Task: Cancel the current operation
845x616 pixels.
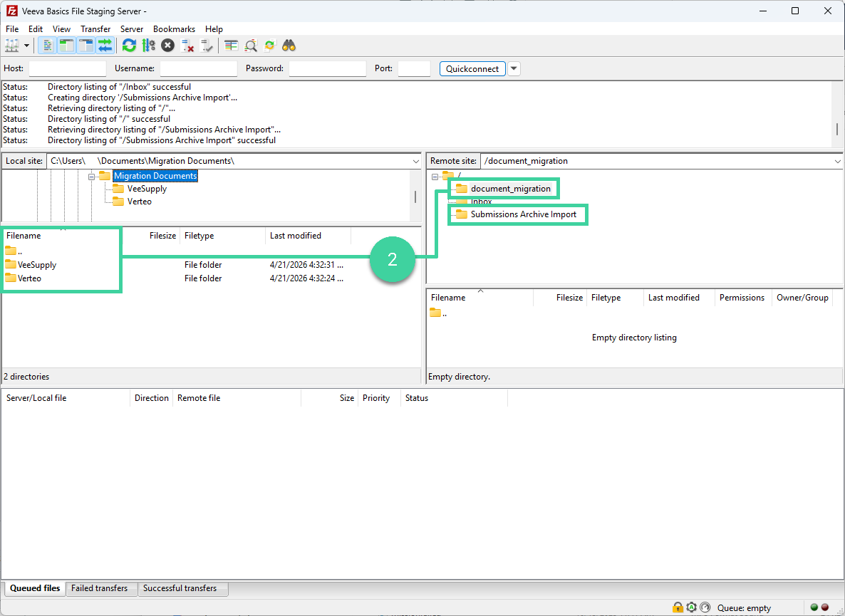Action: tap(167, 45)
